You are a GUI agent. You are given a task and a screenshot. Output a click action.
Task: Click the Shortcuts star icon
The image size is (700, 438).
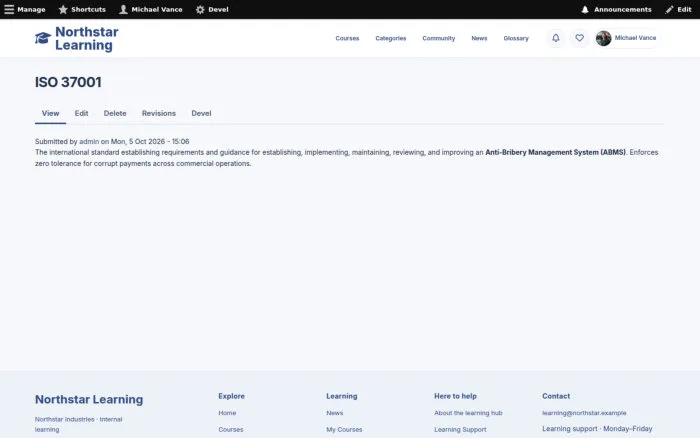tap(63, 9)
